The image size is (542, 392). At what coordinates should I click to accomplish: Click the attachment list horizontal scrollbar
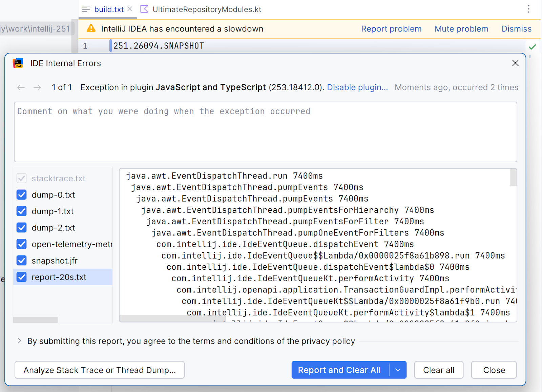[x=35, y=320]
